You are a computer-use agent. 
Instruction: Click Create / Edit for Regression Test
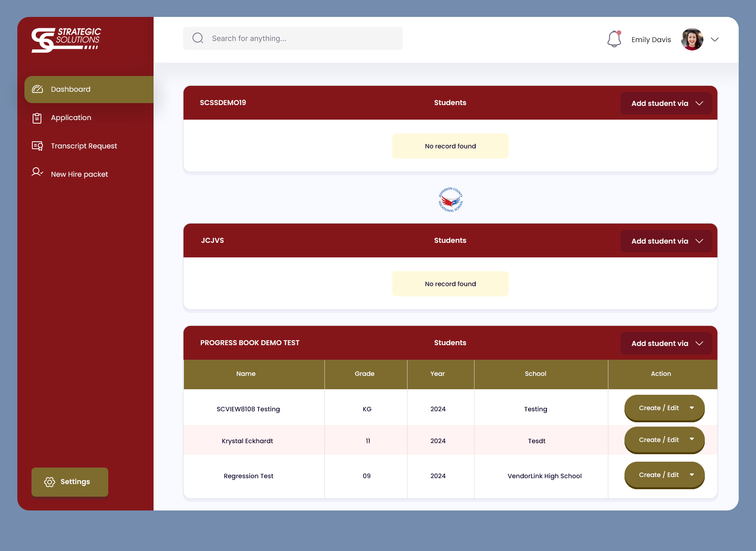coord(664,475)
